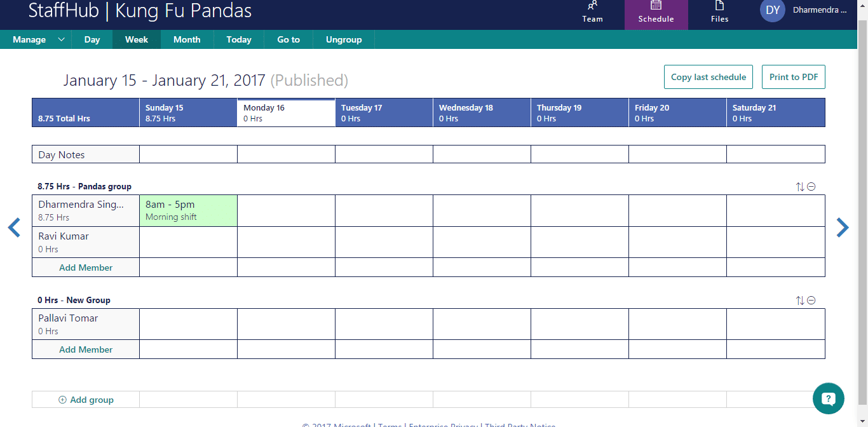Image resolution: width=868 pixels, height=427 pixels.
Task: Switch to Month view
Action: click(187, 39)
